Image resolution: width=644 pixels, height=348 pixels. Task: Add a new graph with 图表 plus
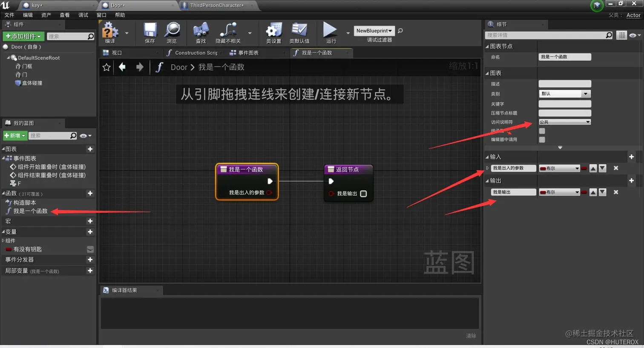(x=90, y=149)
